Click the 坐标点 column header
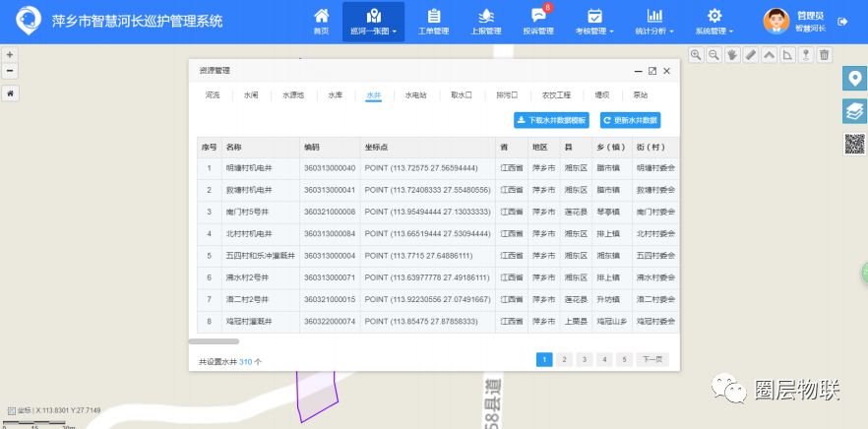Screen dimensions: 868x429 coord(428,148)
